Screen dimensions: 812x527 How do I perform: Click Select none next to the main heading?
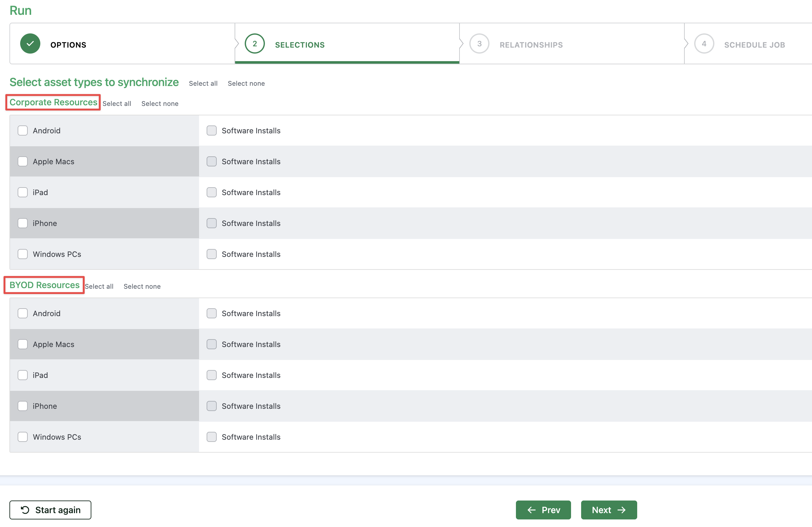pos(246,83)
